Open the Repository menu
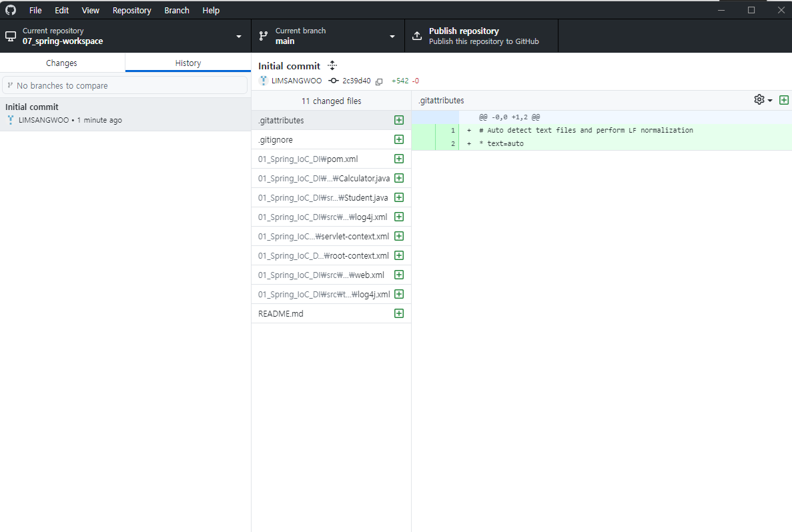Screen dimensions: 792x532 [x=132, y=10]
